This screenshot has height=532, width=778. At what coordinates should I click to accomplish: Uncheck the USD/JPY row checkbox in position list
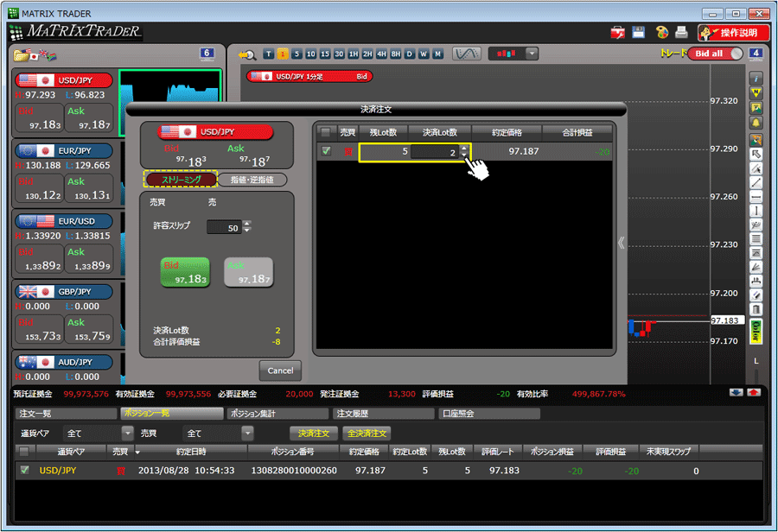click(x=24, y=470)
